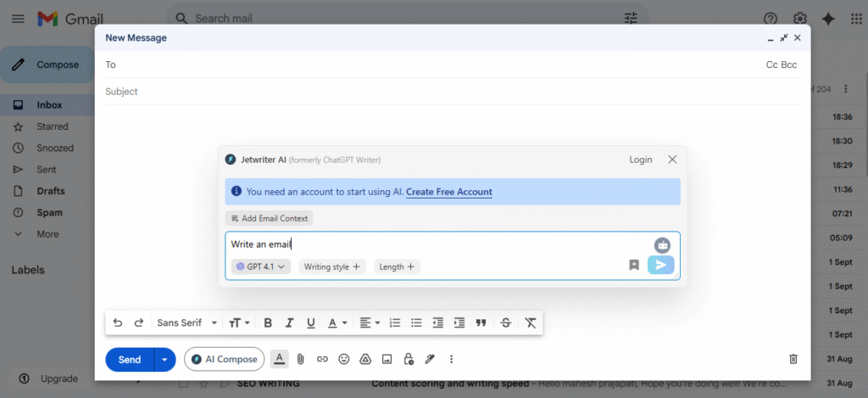
Task: Toggle strikethrough formatting
Action: click(506, 322)
